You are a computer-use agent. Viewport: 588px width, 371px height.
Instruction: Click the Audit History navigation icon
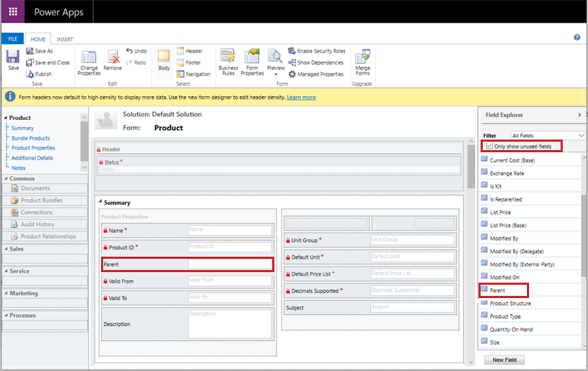(x=15, y=224)
